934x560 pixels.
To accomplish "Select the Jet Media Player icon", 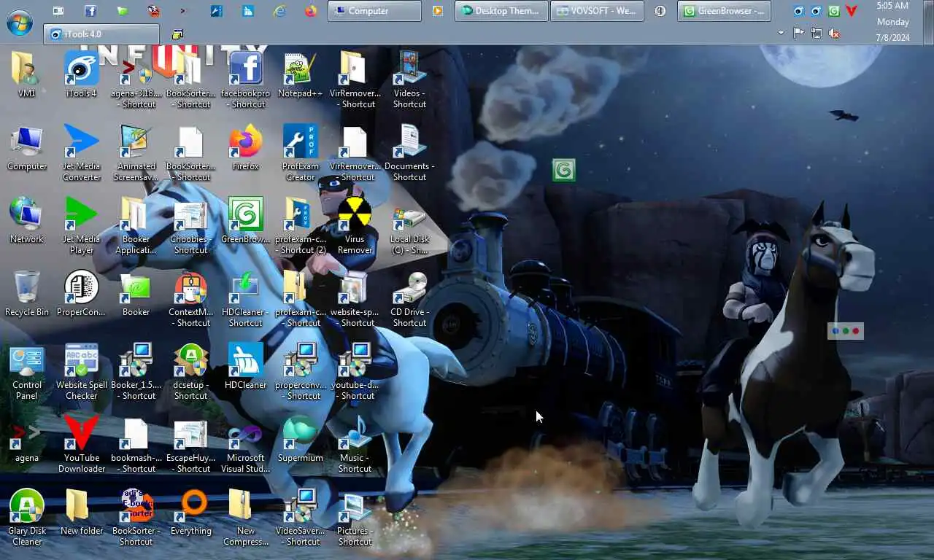I will click(82, 225).
